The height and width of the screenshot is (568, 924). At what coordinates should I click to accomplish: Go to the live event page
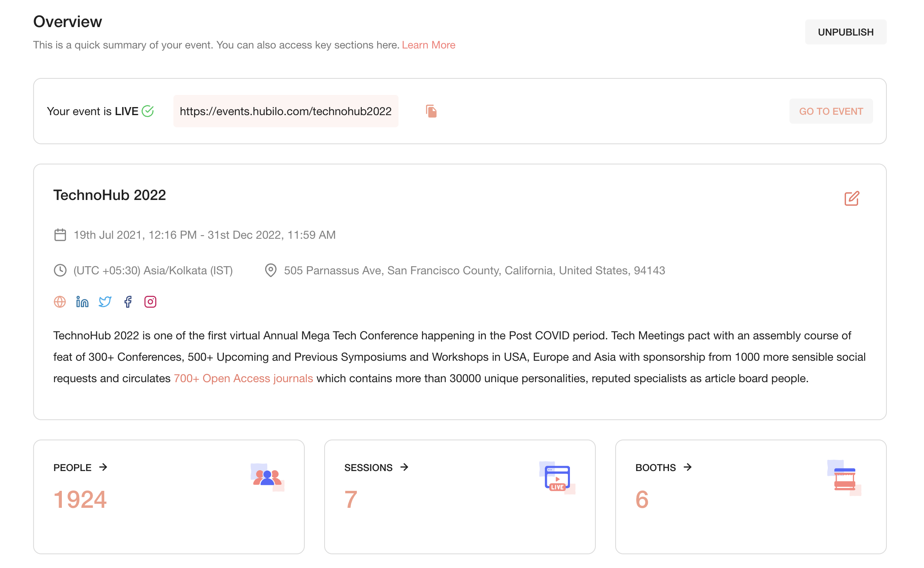coord(831,111)
